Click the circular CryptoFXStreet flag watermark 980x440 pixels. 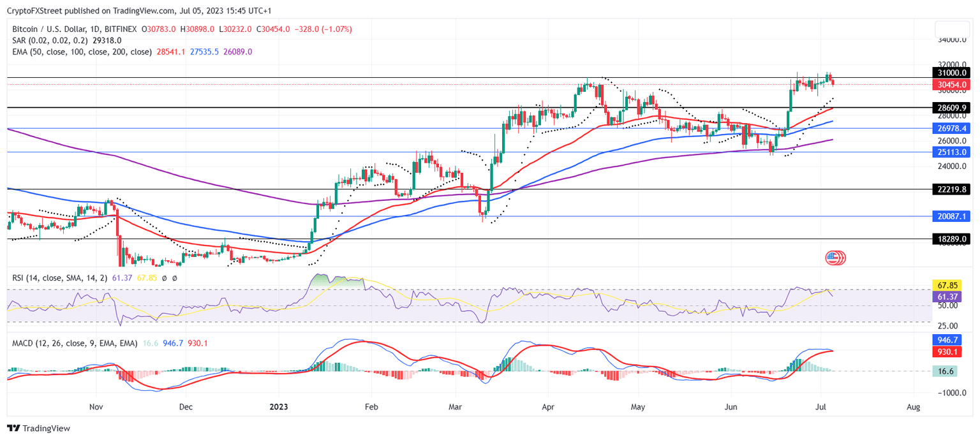pos(835,258)
